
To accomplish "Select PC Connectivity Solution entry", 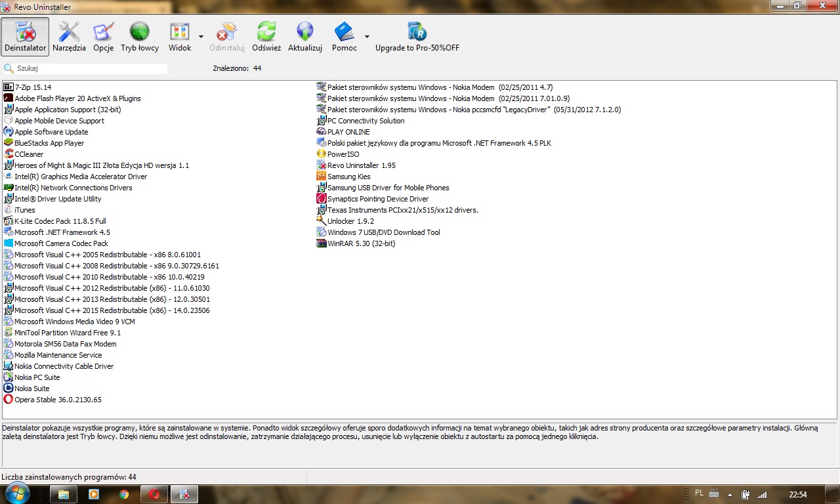I will [x=366, y=121].
